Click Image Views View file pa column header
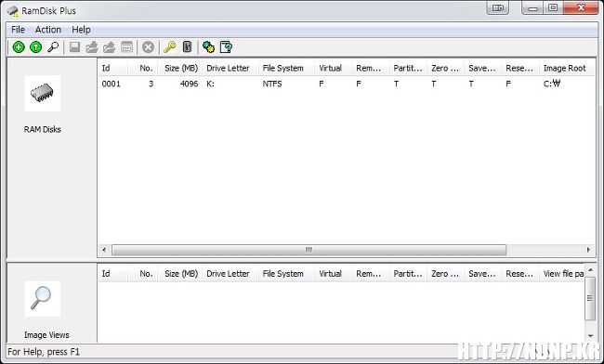The width and height of the screenshot is (604, 364). [562, 274]
